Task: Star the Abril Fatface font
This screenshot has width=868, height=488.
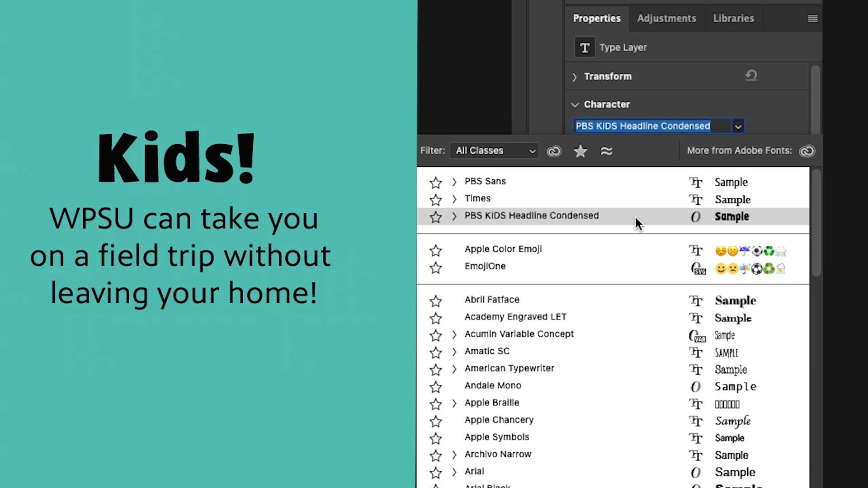Action: (436, 301)
